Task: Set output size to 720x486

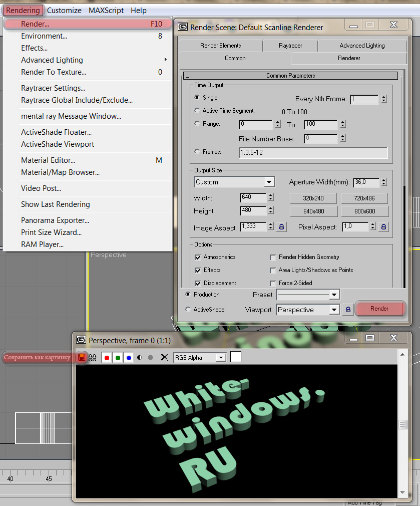Action: 364,198
